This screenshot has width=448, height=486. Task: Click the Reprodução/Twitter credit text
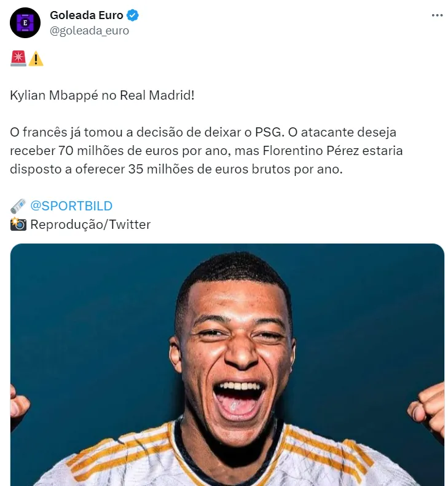(x=90, y=225)
